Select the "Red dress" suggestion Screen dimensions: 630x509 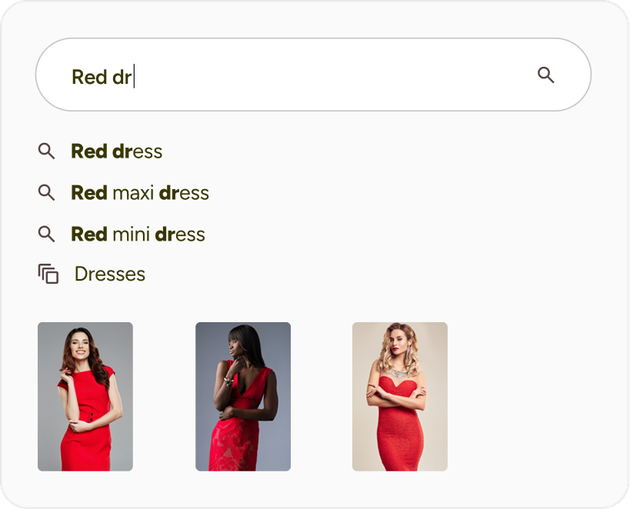click(x=116, y=151)
